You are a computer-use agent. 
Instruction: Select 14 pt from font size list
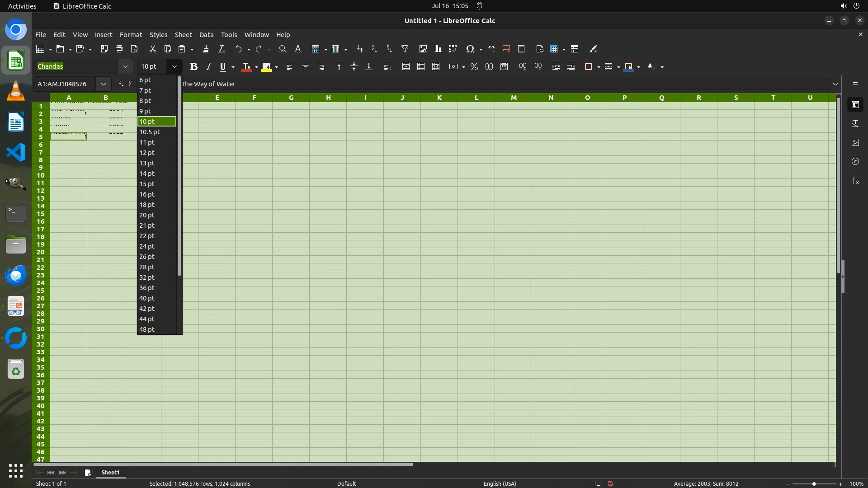pos(147,174)
